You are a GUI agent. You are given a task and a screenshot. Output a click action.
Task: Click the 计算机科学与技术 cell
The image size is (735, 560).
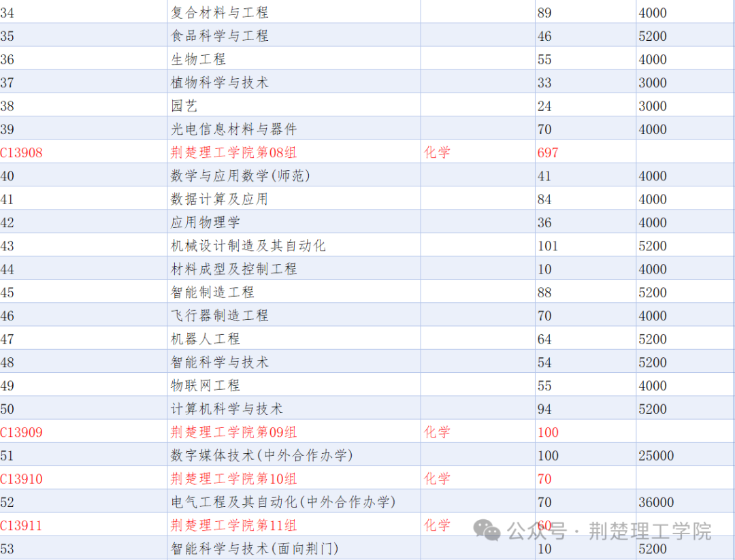(227, 409)
